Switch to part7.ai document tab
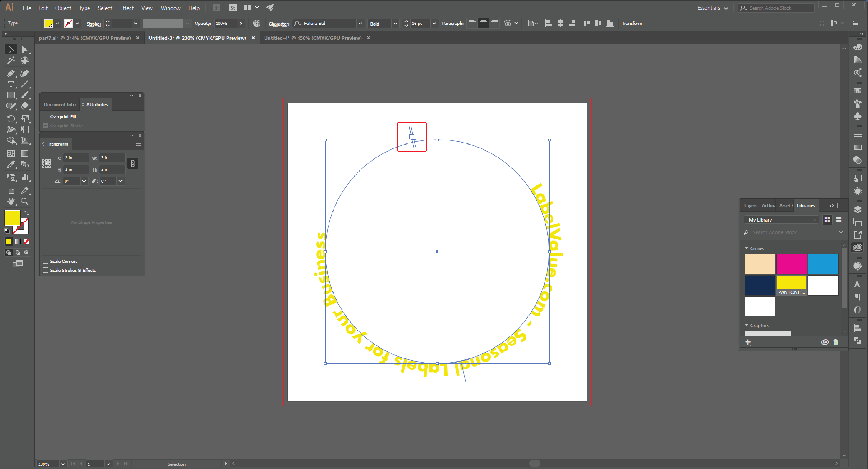868x469 pixels. (x=85, y=38)
